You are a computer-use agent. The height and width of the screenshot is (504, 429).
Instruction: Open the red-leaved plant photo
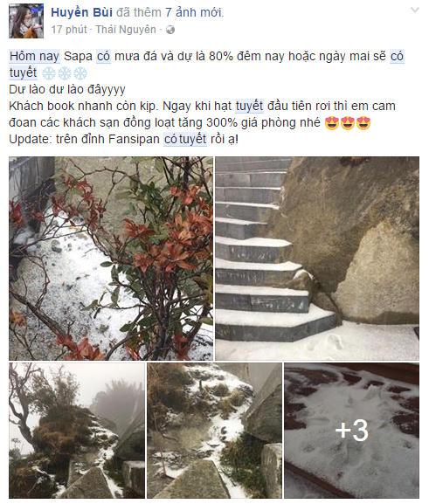[111, 258]
